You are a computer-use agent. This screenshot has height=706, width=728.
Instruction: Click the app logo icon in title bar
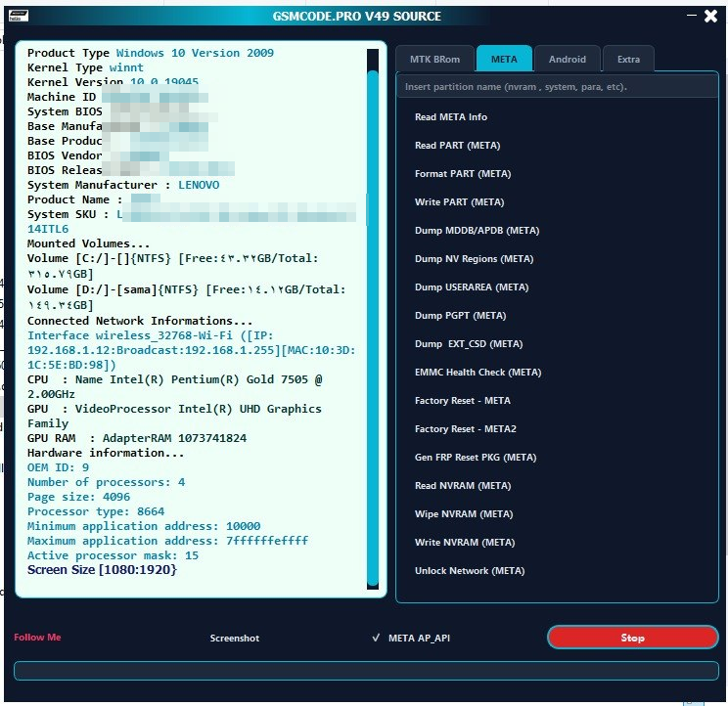tap(19, 16)
